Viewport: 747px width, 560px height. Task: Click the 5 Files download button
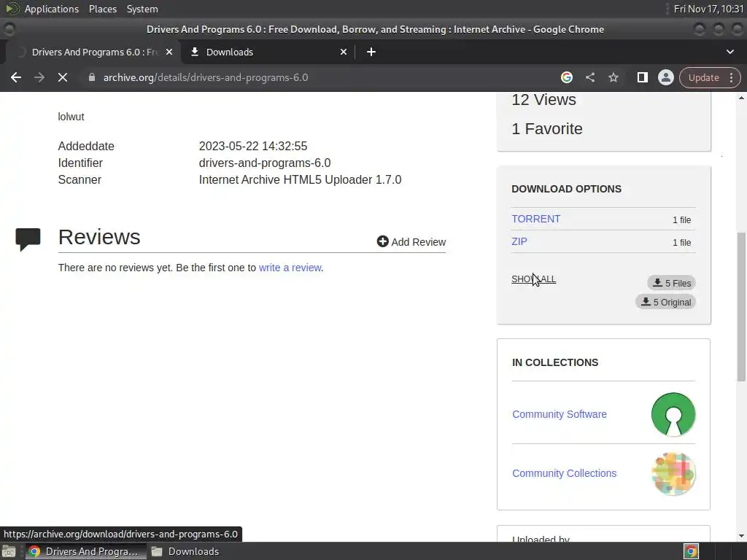(671, 283)
